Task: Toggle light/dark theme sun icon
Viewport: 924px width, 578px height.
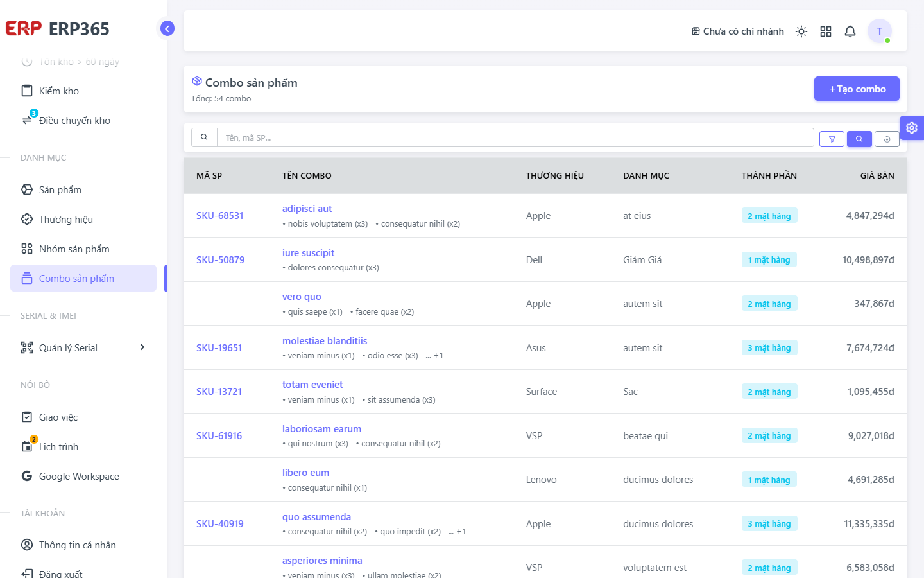Action: [x=801, y=31]
